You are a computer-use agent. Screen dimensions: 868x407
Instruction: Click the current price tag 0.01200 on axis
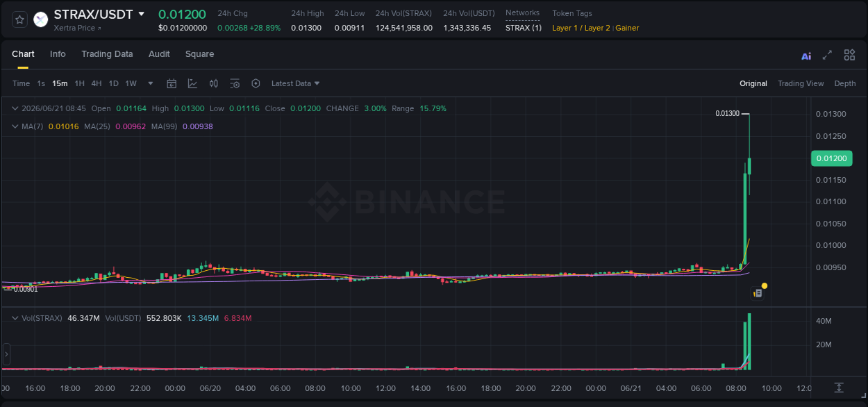pos(831,158)
